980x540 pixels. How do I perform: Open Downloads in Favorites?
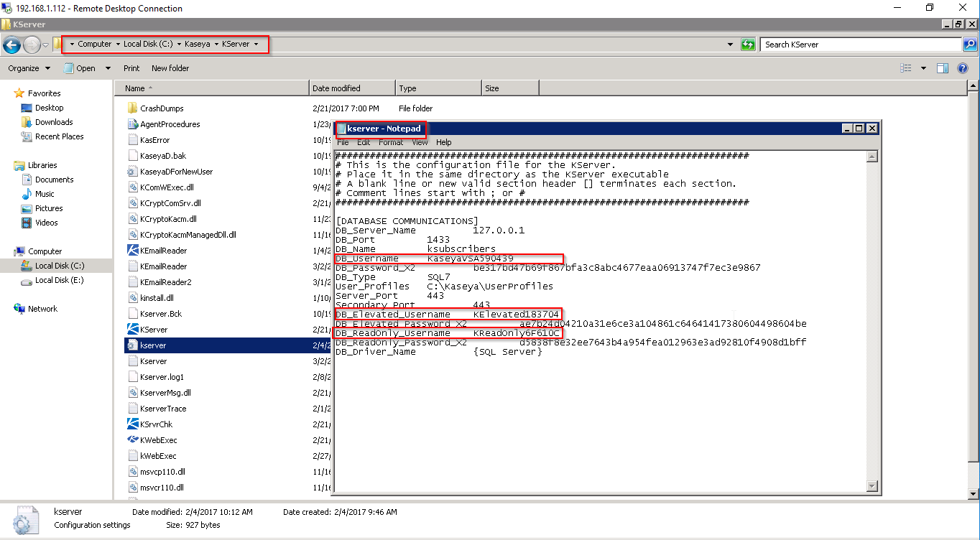coord(54,122)
